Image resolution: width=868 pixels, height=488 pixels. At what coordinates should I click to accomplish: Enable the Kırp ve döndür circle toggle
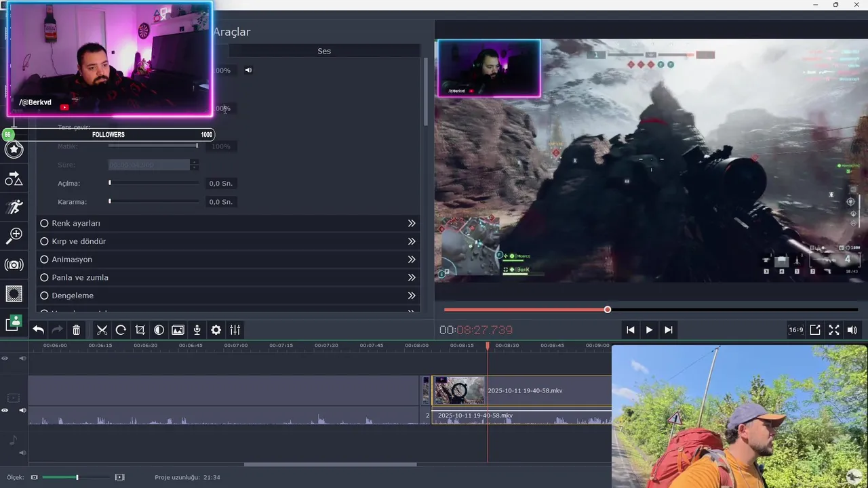tap(44, 241)
